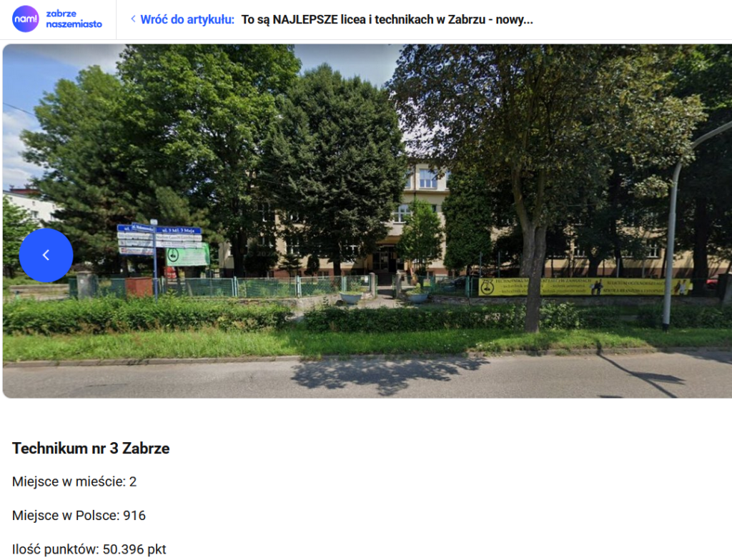Viewport: 732px width, 560px height.
Task: Click the upper-floor windows of the school building
Action: [426, 179]
